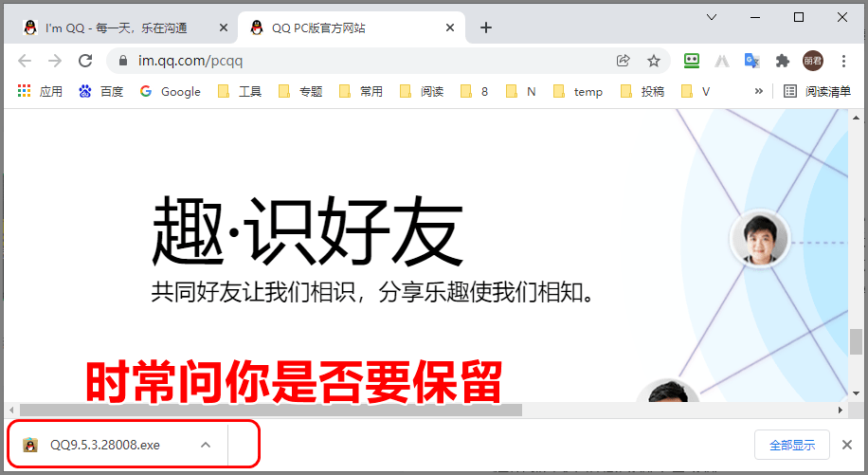Open the N bookmark folder
The height and width of the screenshot is (475, 868).
pyautogui.click(x=521, y=91)
